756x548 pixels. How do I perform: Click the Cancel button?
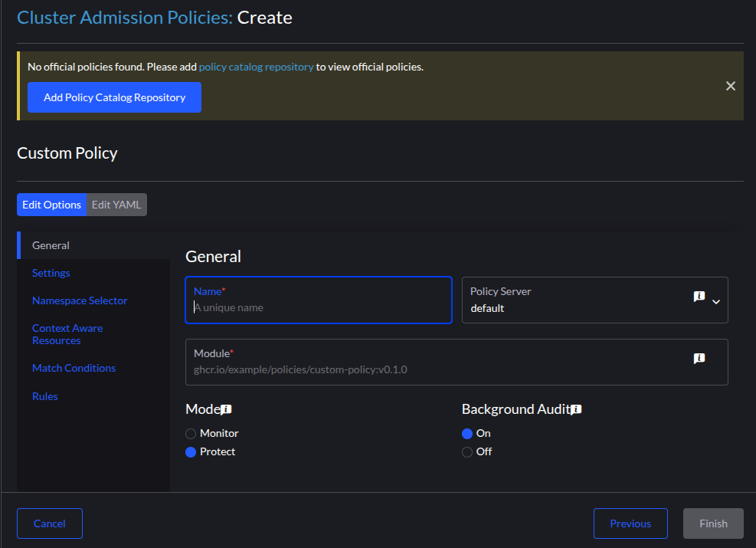pyautogui.click(x=49, y=523)
